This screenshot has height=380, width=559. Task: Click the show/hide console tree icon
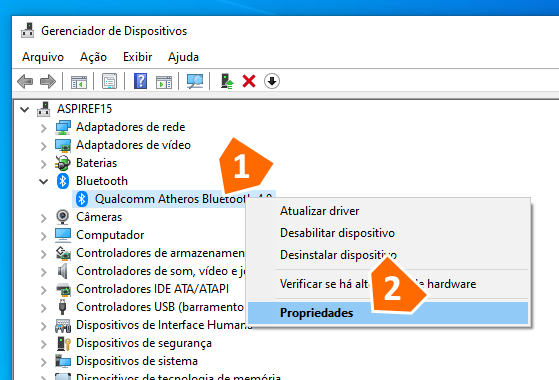click(x=79, y=82)
